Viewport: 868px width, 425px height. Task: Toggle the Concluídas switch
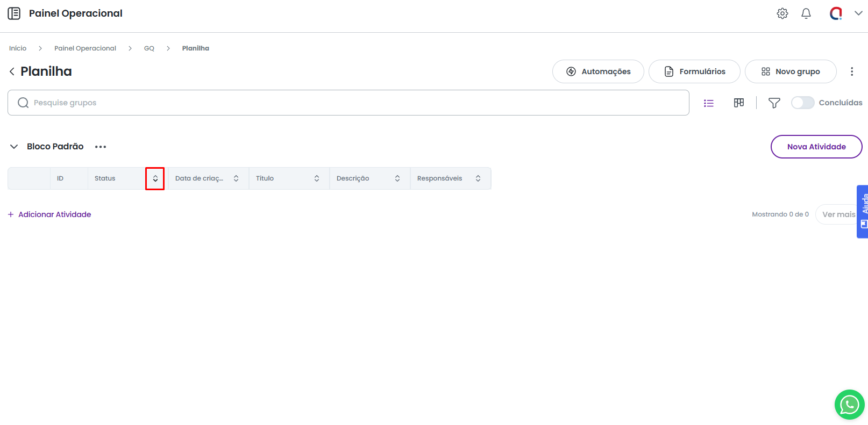pyautogui.click(x=802, y=103)
